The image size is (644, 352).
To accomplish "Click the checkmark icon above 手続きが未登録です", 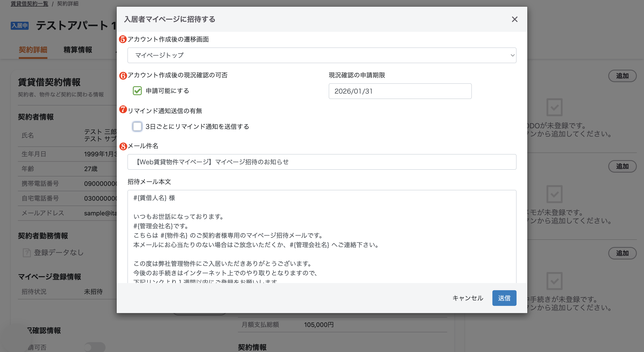I will [554, 281].
